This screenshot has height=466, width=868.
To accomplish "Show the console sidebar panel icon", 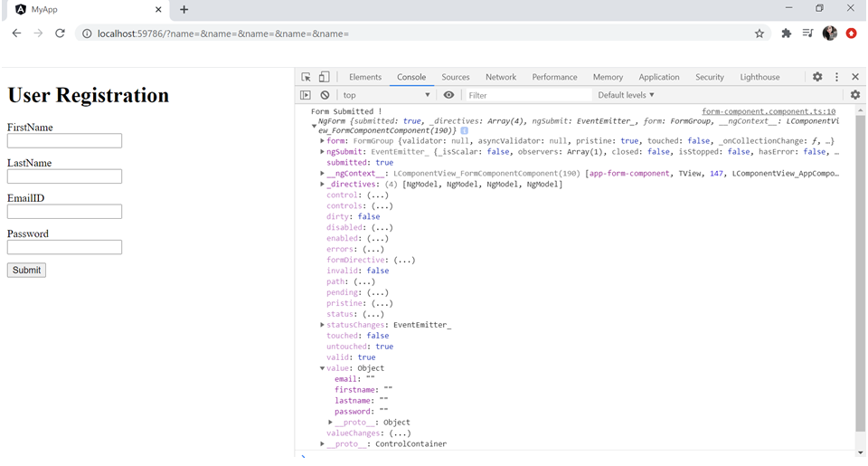I will pyautogui.click(x=306, y=95).
